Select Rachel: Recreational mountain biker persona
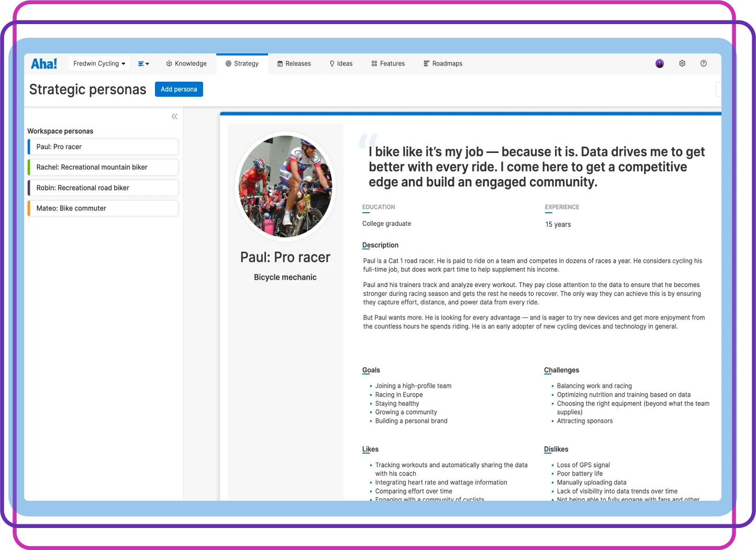The height and width of the screenshot is (550, 756). (103, 167)
